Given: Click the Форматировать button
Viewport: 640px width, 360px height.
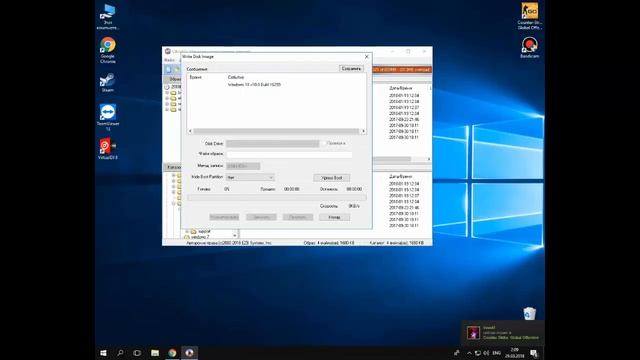Looking at the screenshot, I should coord(224,217).
